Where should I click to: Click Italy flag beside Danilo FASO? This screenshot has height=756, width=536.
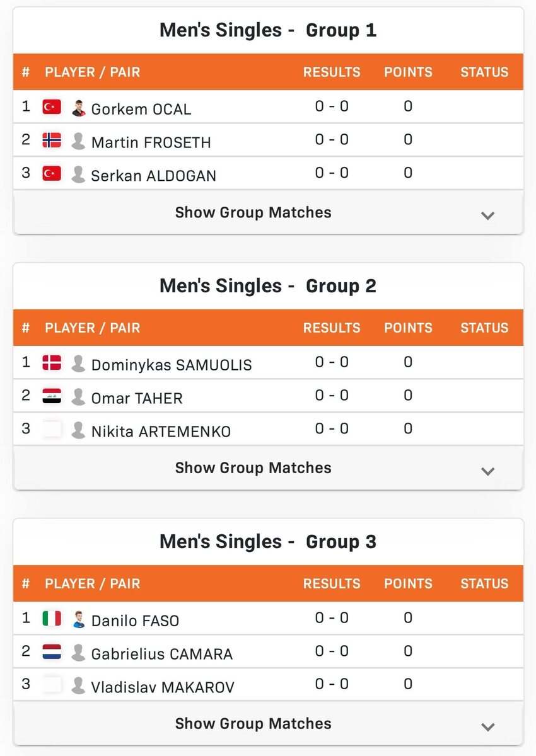point(52,619)
